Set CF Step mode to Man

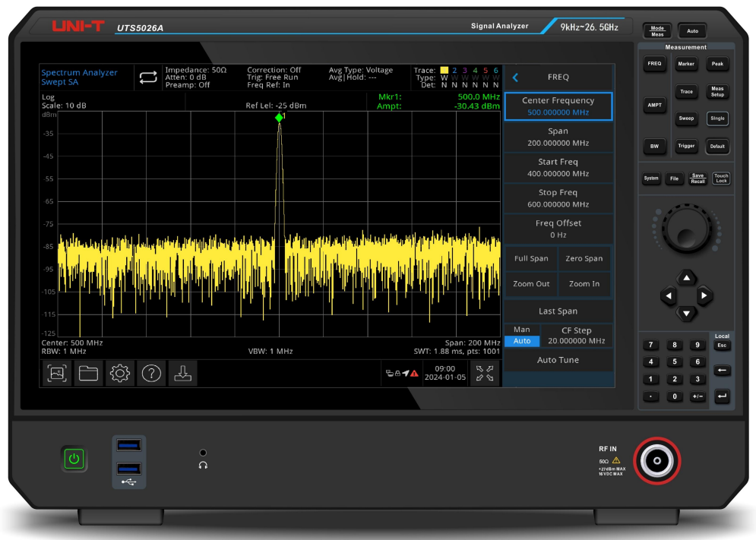pos(522,330)
